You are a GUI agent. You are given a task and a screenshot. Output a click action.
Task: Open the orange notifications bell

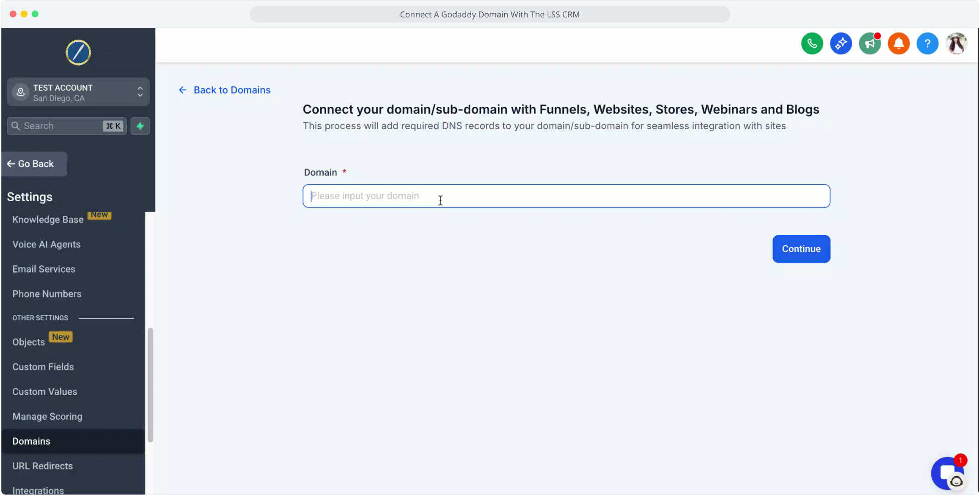click(x=898, y=44)
